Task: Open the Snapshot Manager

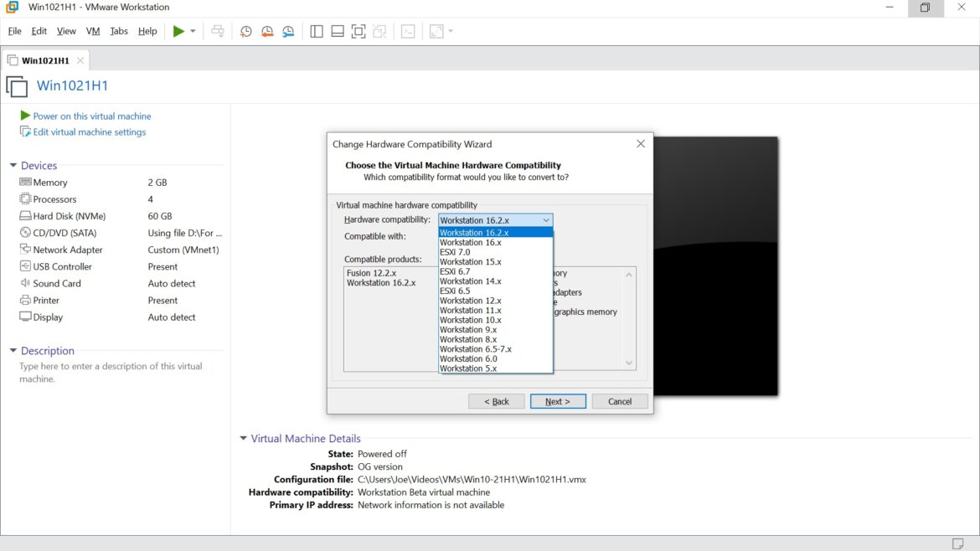Action: coord(288,31)
